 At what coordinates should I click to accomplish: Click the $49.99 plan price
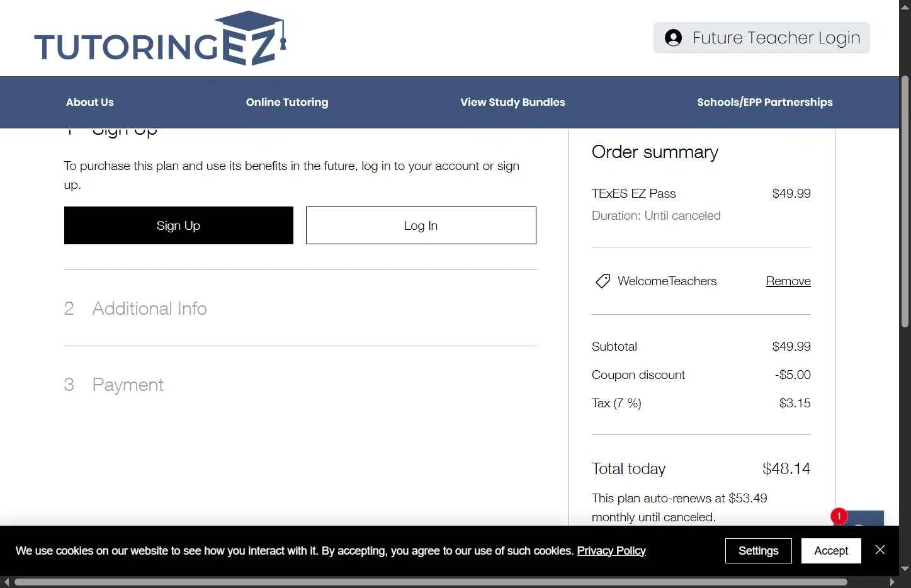coord(791,193)
